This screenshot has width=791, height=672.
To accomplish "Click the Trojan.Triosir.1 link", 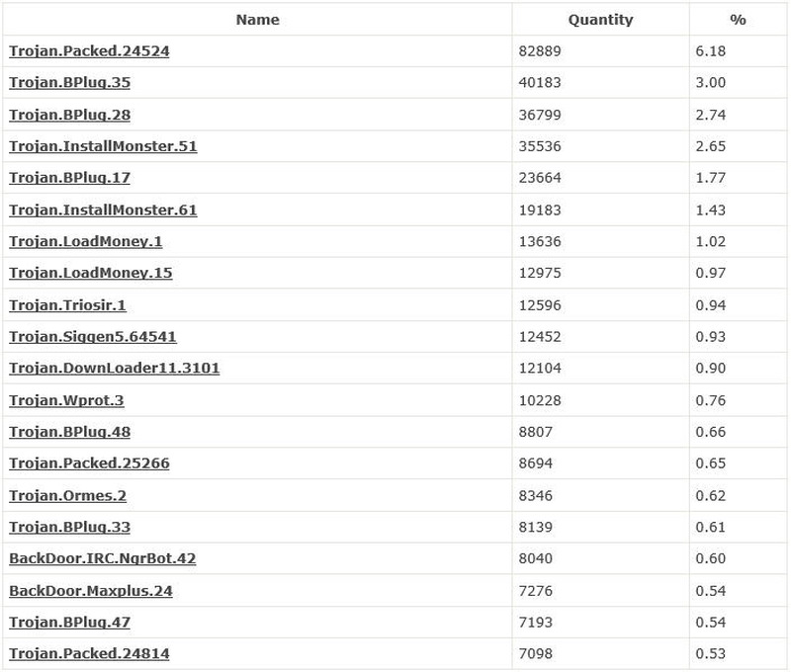I will tap(67, 305).
